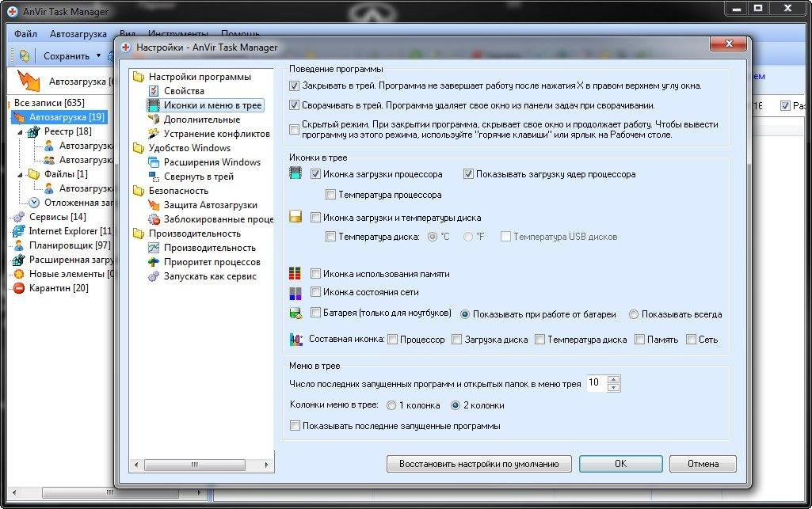This screenshot has width=812, height=509.
Task: Click the Иконки и меню в трее icon
Action: pyautogui.click(x=154, y=105)
